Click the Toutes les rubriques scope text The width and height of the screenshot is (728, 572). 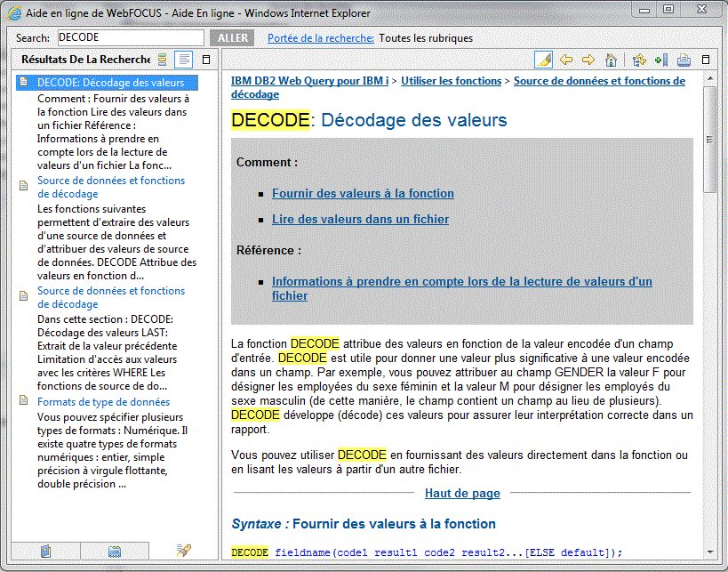tap(426, 38)
